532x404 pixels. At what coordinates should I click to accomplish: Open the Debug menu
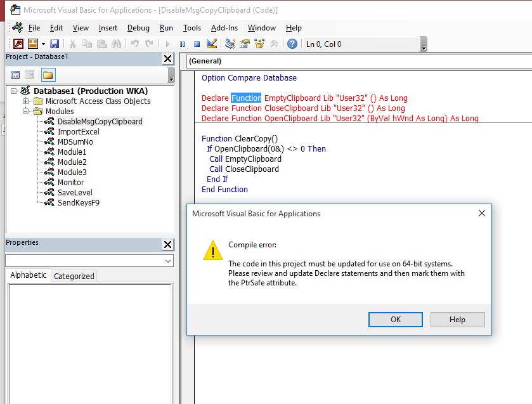click(x=138, y=28)
